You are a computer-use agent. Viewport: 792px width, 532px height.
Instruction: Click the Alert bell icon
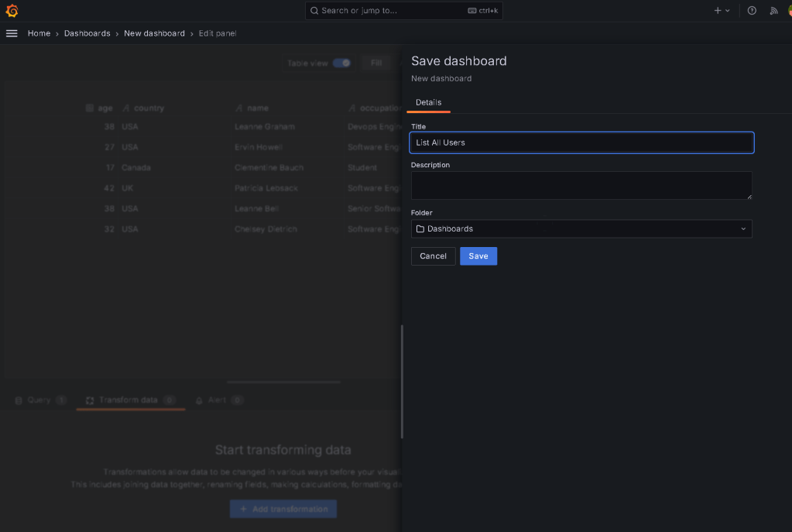pos(199,400)
